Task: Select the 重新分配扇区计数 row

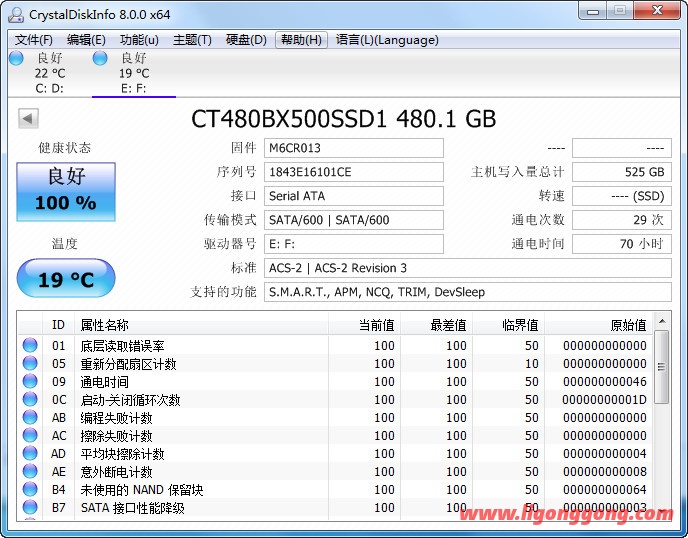Action: (x=335, y=363)
